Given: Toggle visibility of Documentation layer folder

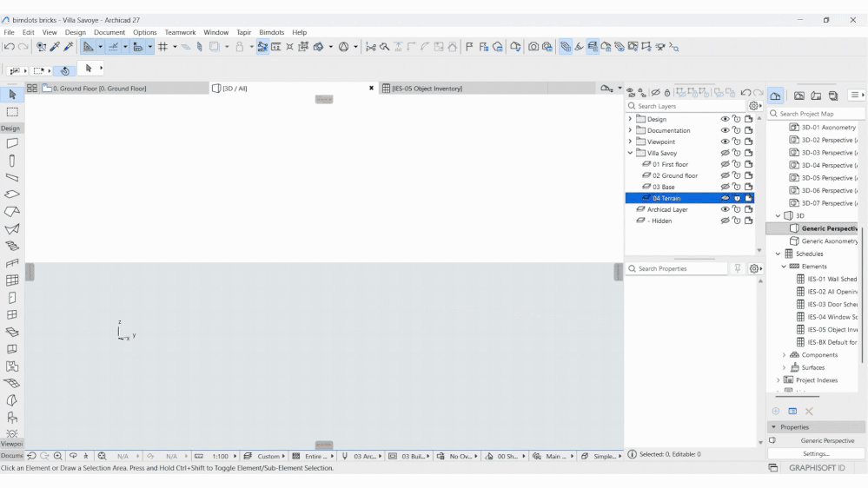Looking at the screenshot, I should pos(725,130).
